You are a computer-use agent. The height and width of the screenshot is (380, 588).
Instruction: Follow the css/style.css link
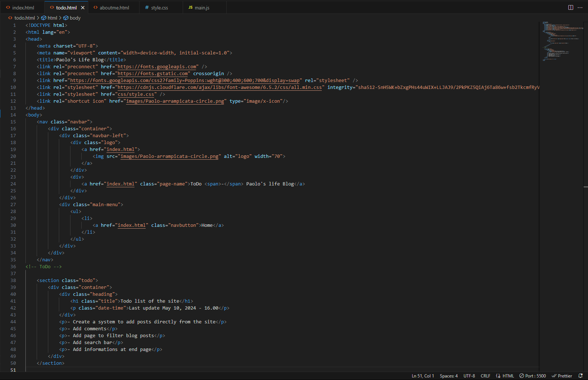[x=136, y=94]
